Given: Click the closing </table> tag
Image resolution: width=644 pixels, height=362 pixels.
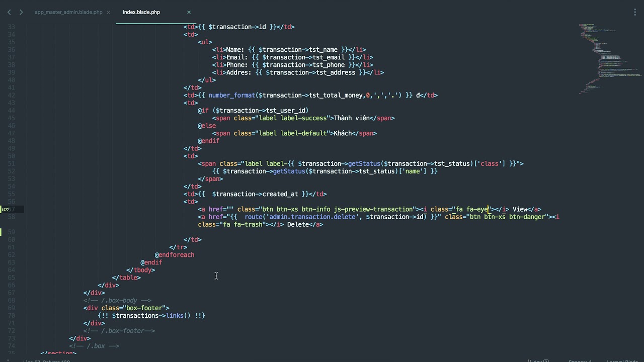Looking at the screenshot, I should [x=126, y=278].
